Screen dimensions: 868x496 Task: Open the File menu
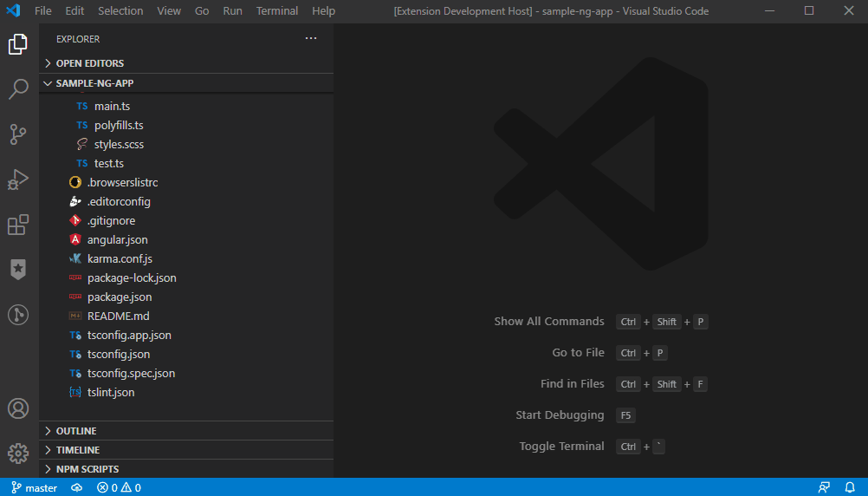(42, 11)
